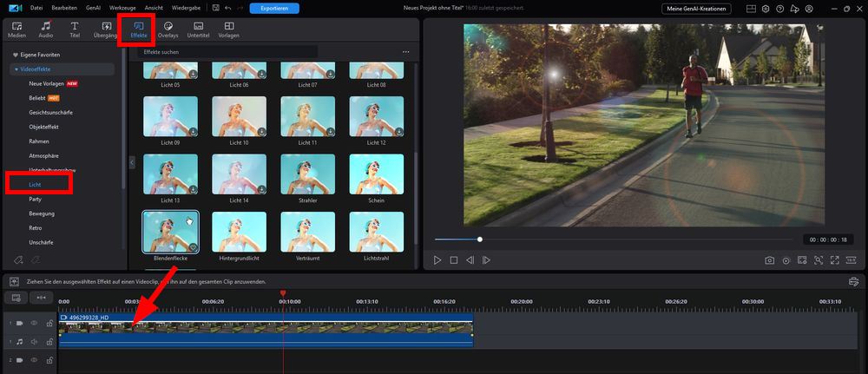Image resolution: width=868 pixels, height=374 pixels.
Task: Click the save project icon in top bar
Action: [x=215, y=9]
